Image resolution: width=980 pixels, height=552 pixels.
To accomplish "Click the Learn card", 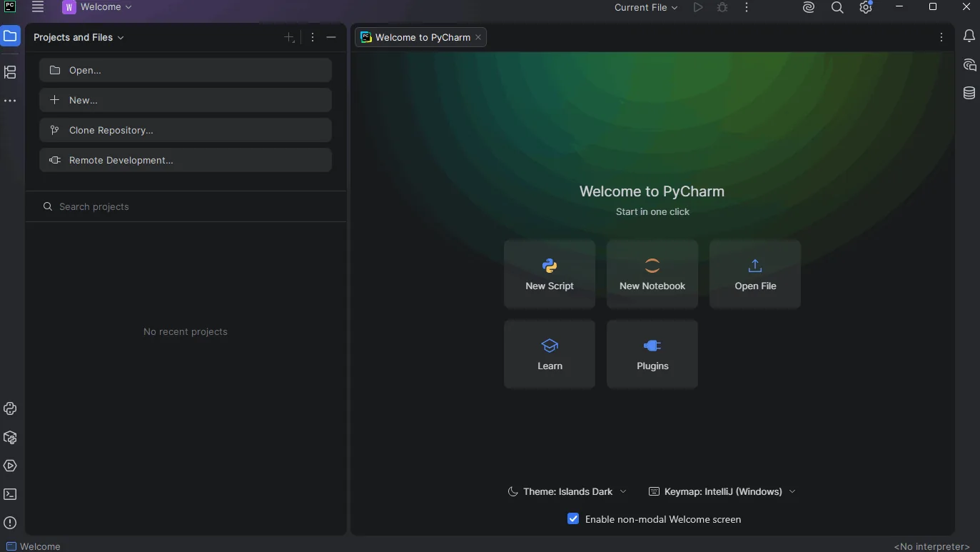I will tap(550, 354).
